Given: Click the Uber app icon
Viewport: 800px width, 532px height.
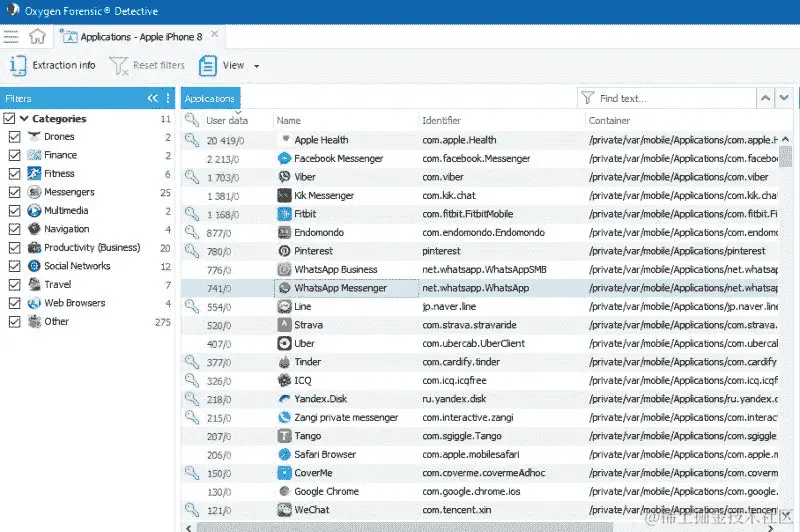Looking at the screenshot, I should tap(284, 343).
